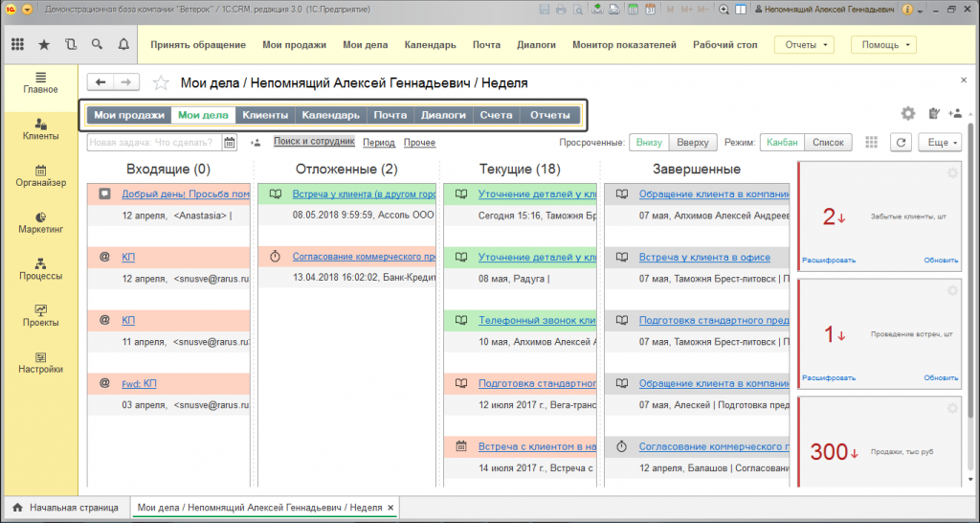Open the 1C main menu dropdown arrow in title bar

[x=26, y=10]
